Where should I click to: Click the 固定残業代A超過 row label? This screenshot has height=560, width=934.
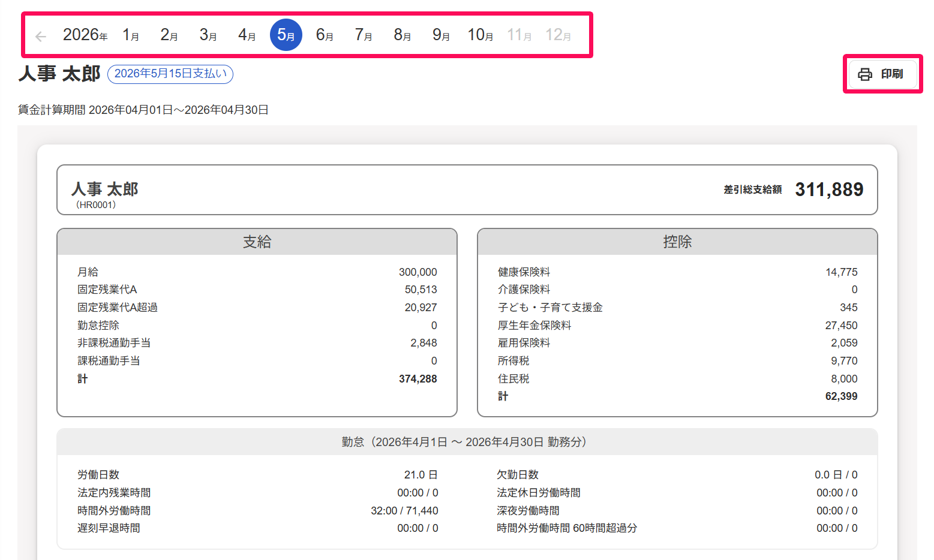tap(118, 308)
